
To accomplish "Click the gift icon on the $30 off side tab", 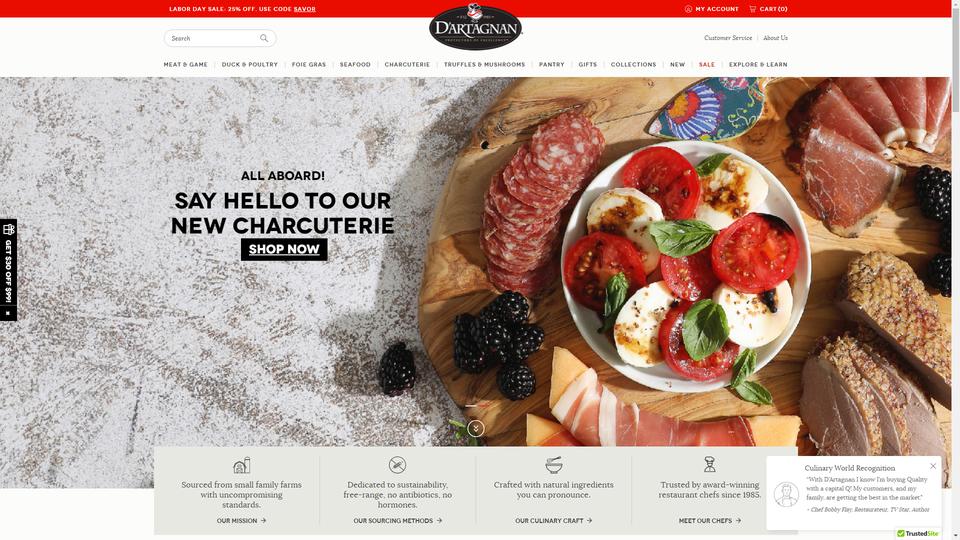I will pyautogui.click(x=9, y=230).
